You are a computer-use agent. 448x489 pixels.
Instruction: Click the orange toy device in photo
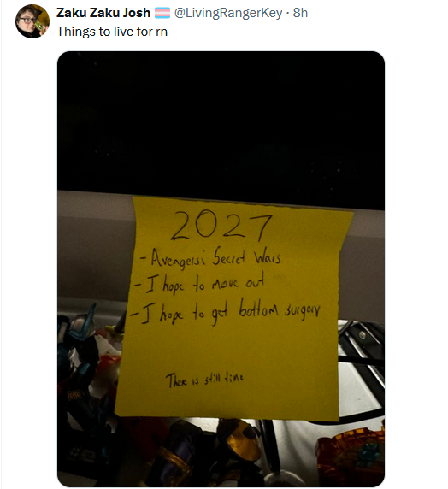(x=351, y=454)
